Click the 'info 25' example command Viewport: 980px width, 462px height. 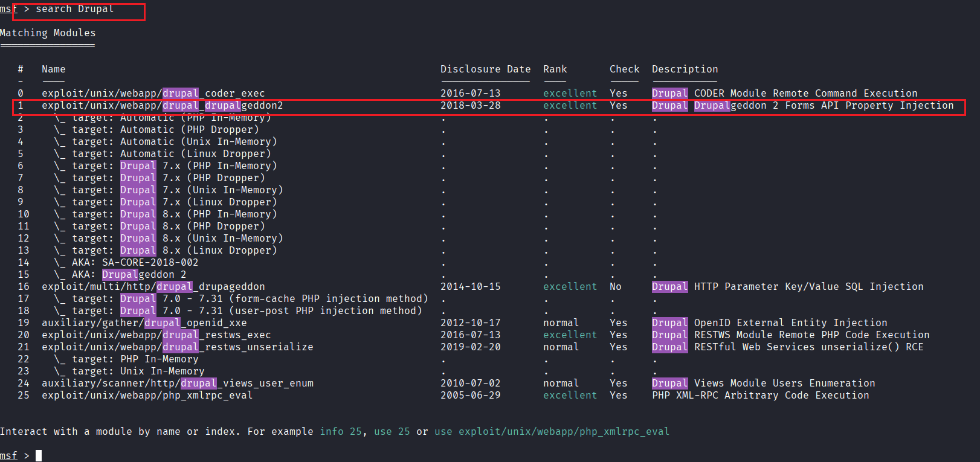click(341, 432)
